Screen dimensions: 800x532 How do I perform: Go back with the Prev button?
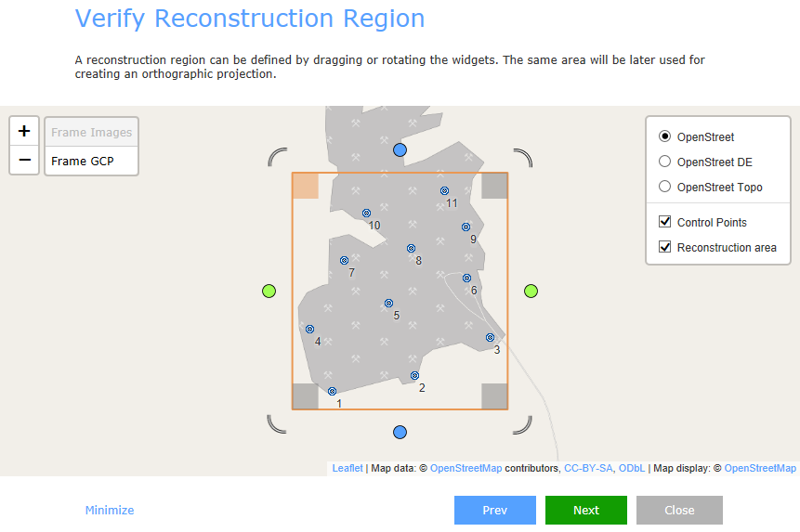(x=494, y=510)
